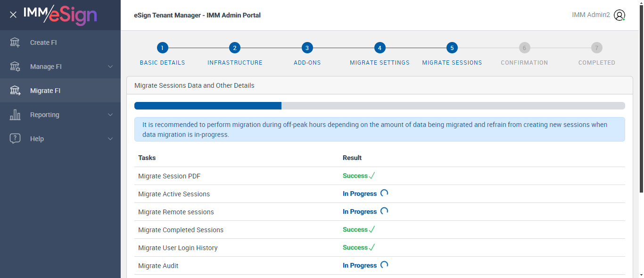Click the Migrate Session PDF task
The image size is (644, 278).
pos(169,176)
